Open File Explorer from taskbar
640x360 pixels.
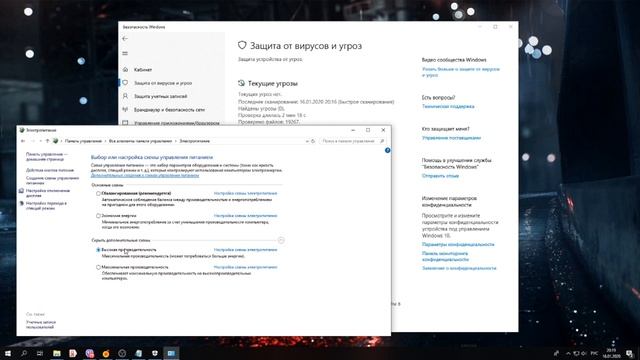click(57, 353)
